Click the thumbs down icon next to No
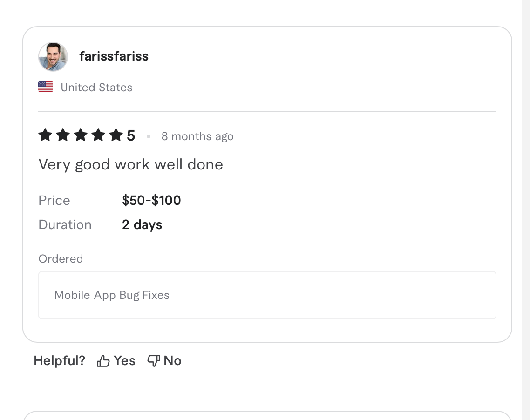Screen dimensions: 530x420 (x=154, y=360)
